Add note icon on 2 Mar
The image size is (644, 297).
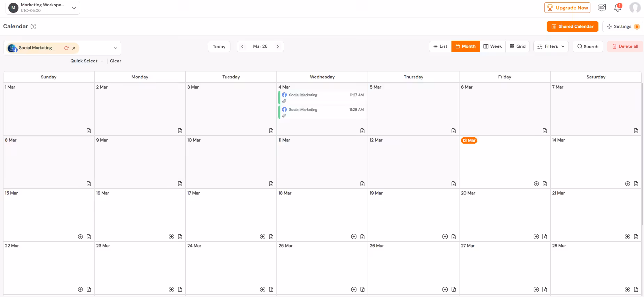tap(180, 131)
